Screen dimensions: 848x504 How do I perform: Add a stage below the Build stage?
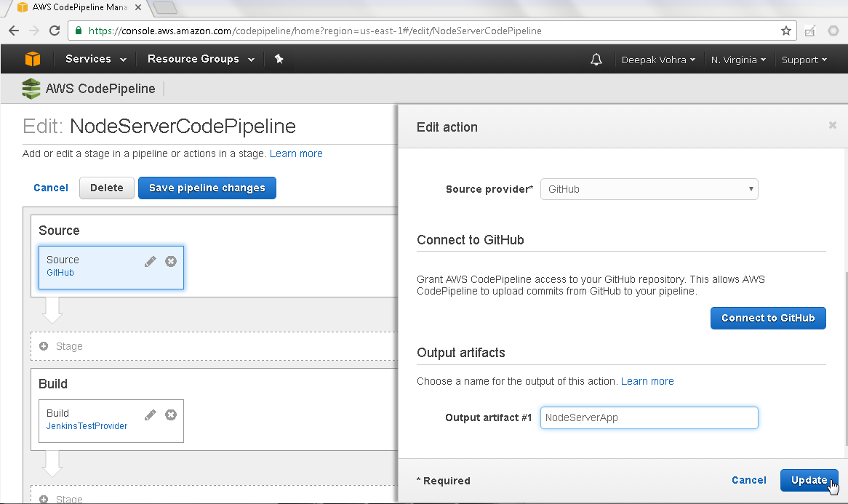[214, 495]
